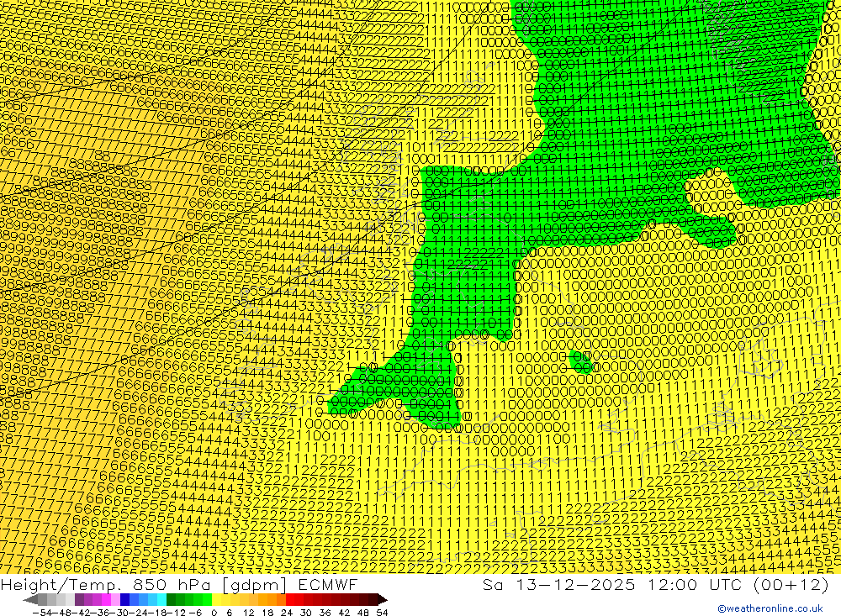Click the 'Height/Temp. 850 hPa [gdpm] ECMWF' title
Viewport: 841px width, 616px height.
(178, 584)
